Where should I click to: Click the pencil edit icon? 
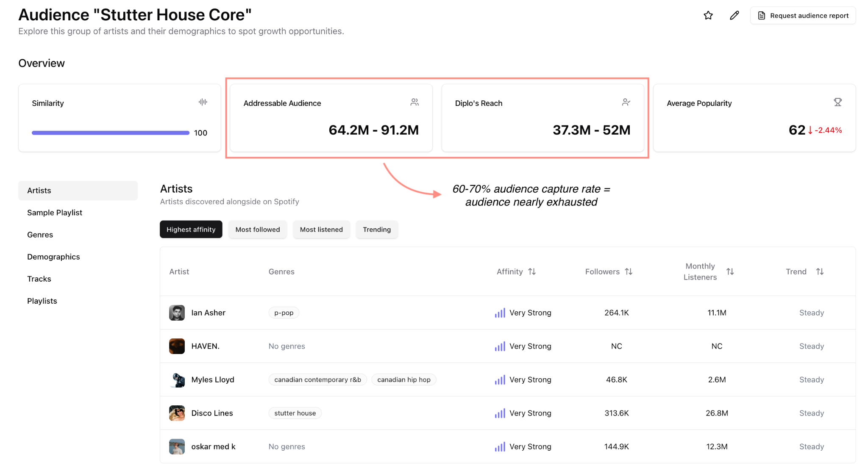point(734,16)
